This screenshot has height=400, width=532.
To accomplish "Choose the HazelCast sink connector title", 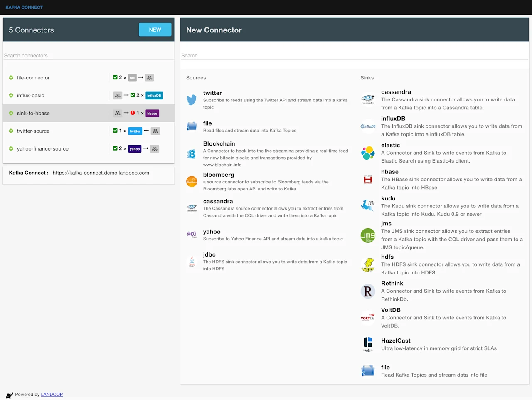I will [x=396, y=341].
